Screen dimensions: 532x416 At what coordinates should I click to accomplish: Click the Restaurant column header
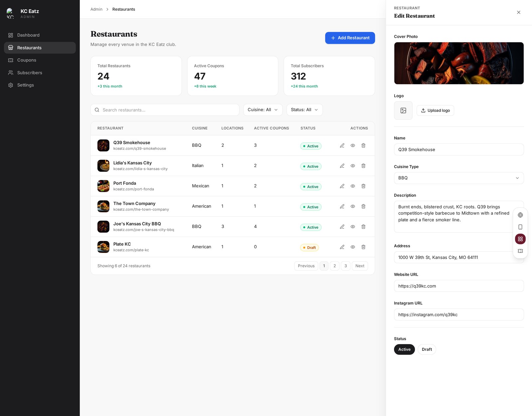tap(110, 128)
